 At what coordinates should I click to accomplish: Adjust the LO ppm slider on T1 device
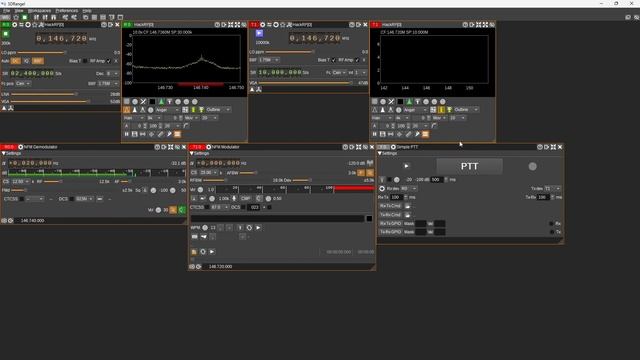click(x=290, y=52)
